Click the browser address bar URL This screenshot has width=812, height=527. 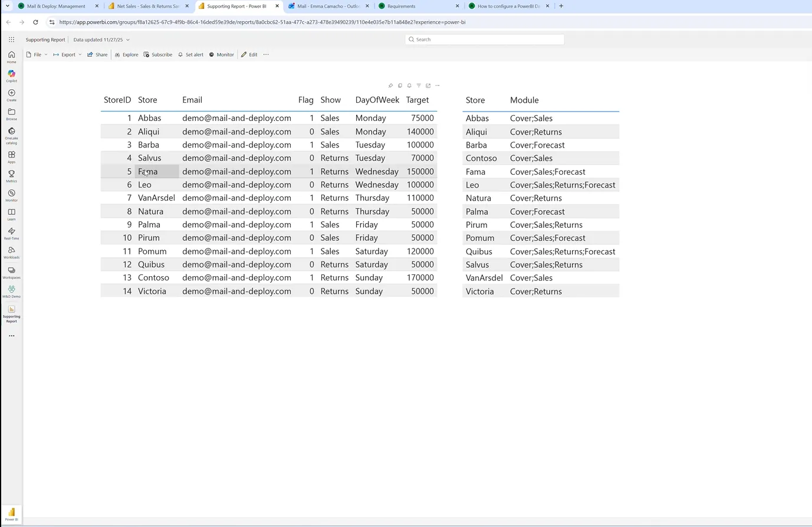click(262, 22)
